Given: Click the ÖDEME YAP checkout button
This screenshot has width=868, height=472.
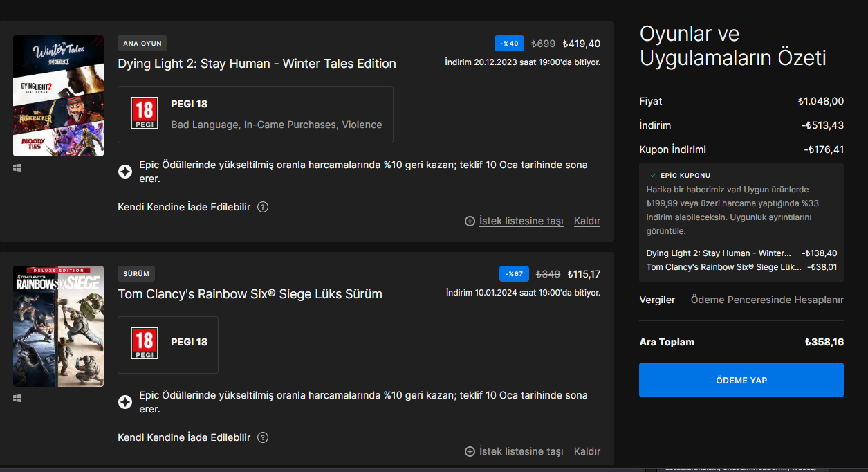Looking at the screenshot, I should [741, 380].
